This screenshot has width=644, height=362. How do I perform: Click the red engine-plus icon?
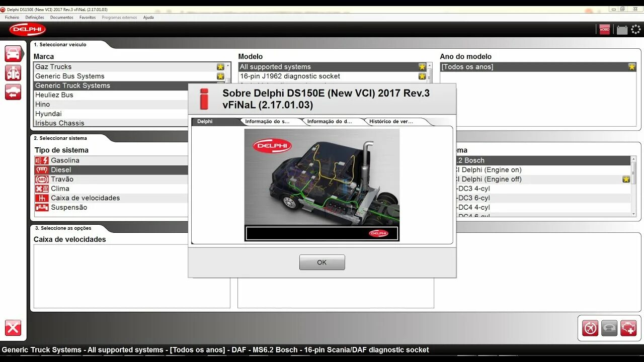(x=628, y=328)
